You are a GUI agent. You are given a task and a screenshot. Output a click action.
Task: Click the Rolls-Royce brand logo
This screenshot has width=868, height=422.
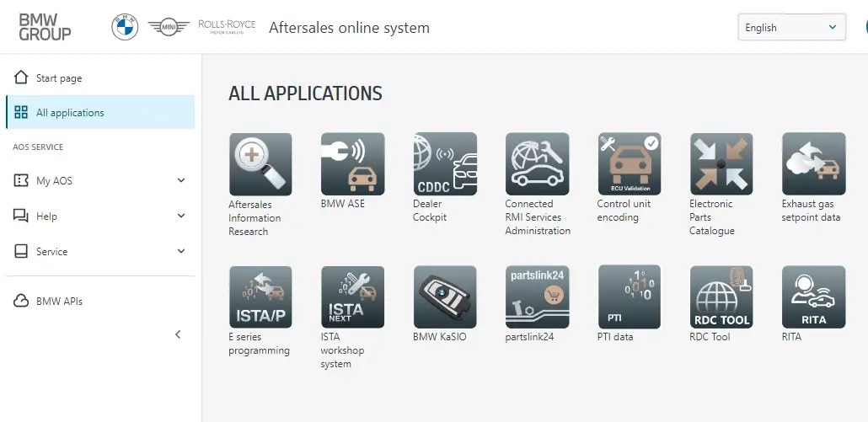pyautogui.click(x=227, y=27)
